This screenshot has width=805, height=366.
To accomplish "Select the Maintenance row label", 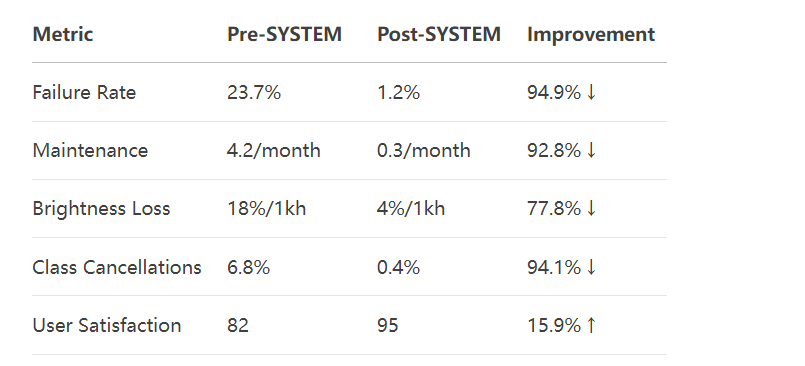I will [90, 151].
